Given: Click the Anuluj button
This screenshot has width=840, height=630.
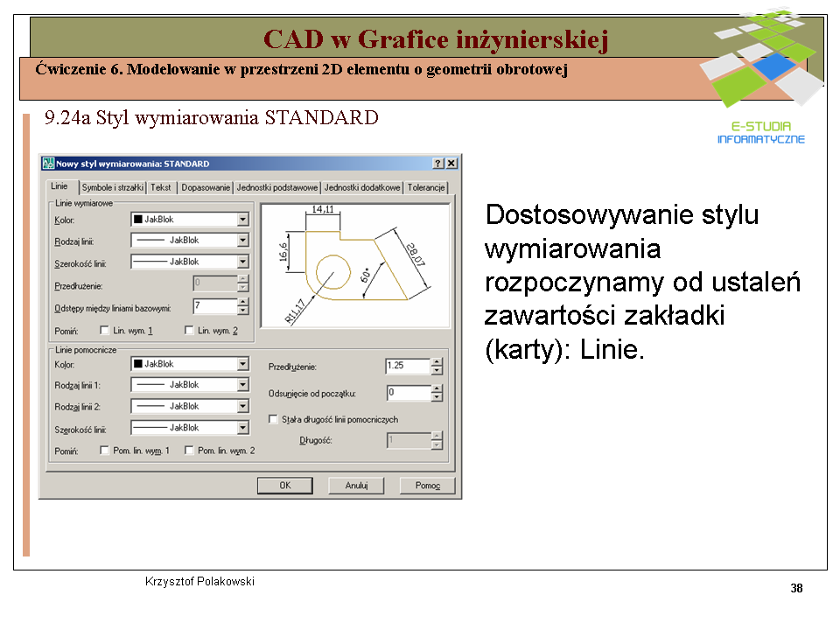Looking at the screenshot, I should tap(356, 485).
